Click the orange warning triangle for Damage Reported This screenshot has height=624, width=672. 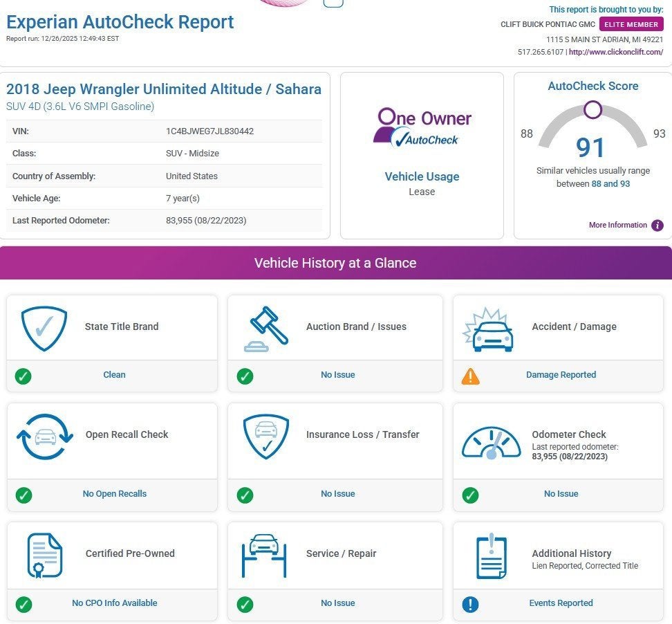coord(470,376)
